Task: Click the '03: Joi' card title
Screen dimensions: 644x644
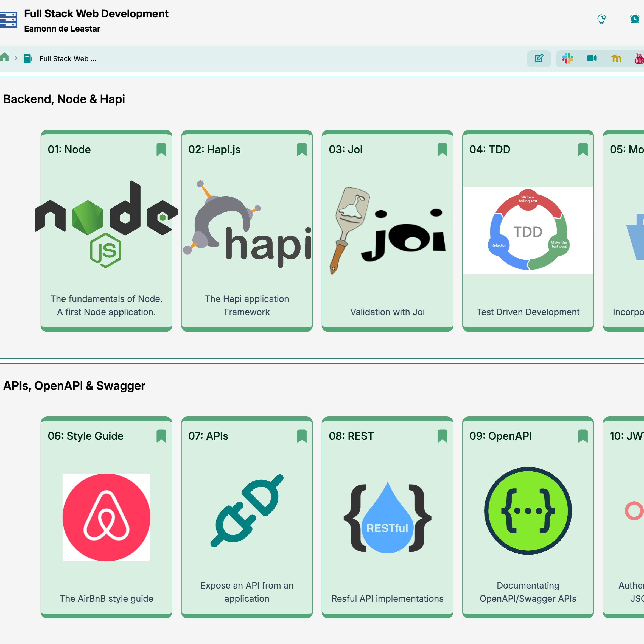Action: coord(346,149)
